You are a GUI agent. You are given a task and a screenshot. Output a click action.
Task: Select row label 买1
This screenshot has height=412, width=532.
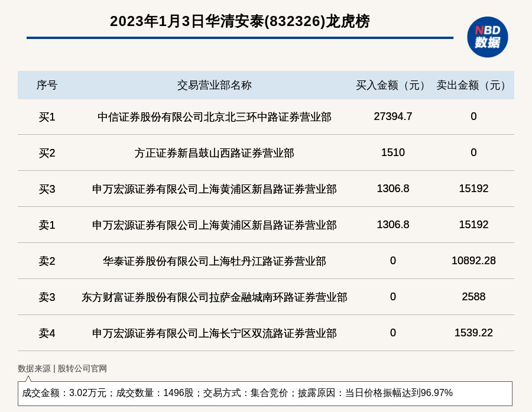point(47,117)
